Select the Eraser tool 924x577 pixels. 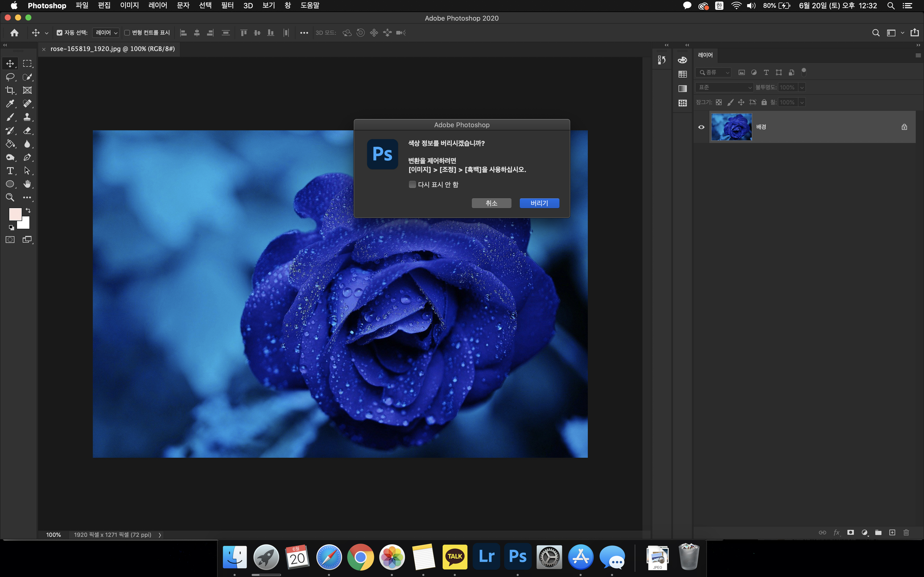click(27, 131)
